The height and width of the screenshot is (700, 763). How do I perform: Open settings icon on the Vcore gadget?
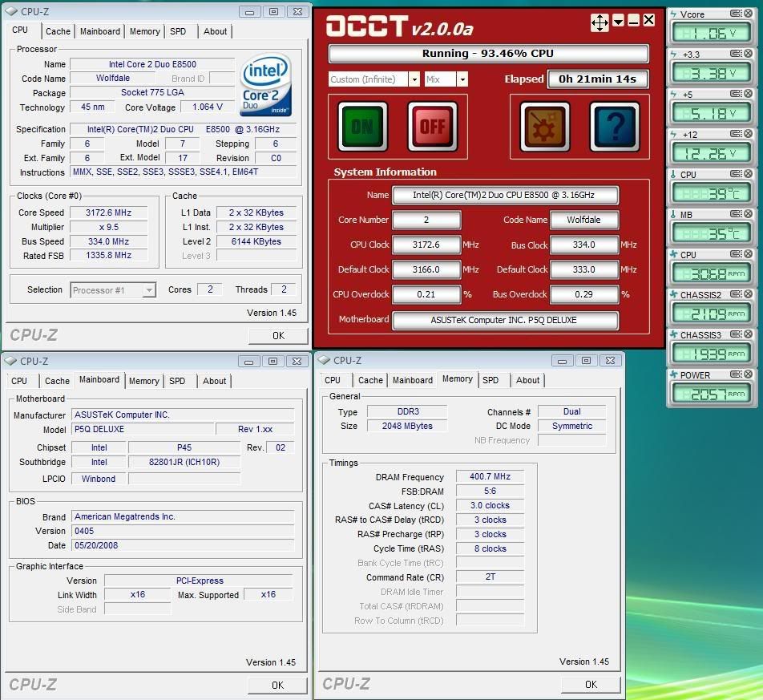[736, 14]
